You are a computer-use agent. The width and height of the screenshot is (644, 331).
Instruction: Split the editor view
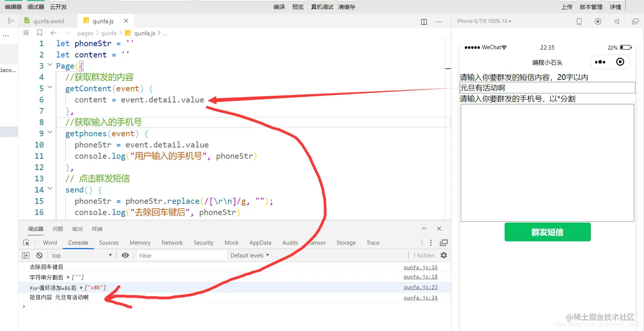pos(424,22)
